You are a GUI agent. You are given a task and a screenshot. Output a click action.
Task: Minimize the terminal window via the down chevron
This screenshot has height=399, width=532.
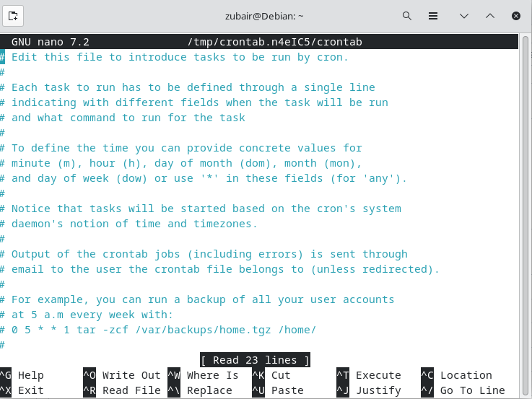(464, 16)
